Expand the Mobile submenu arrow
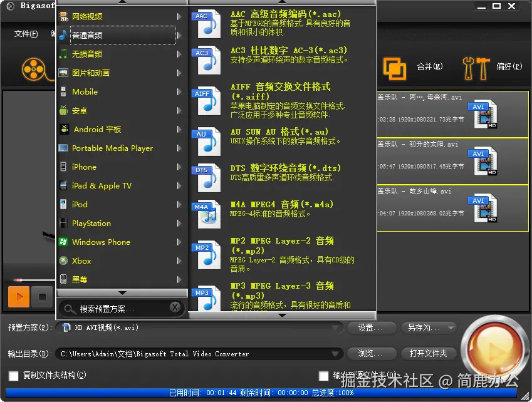 tap(179, 91)
